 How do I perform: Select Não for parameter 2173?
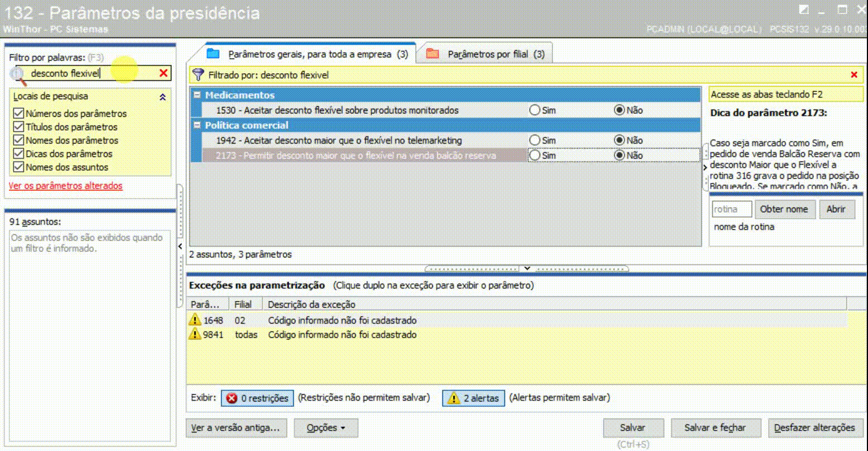pyautogui.click(x=619, y=155)
